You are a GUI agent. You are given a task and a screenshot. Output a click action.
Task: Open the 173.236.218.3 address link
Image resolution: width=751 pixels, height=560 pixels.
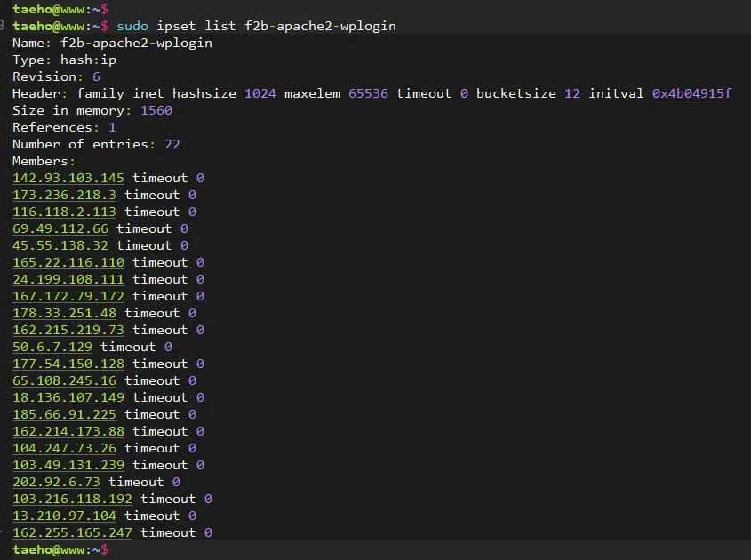point(64,195)
